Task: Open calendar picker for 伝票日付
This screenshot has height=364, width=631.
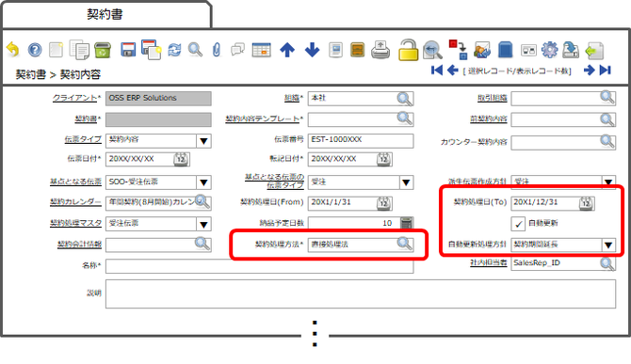Action: click(x=181, y=160)
